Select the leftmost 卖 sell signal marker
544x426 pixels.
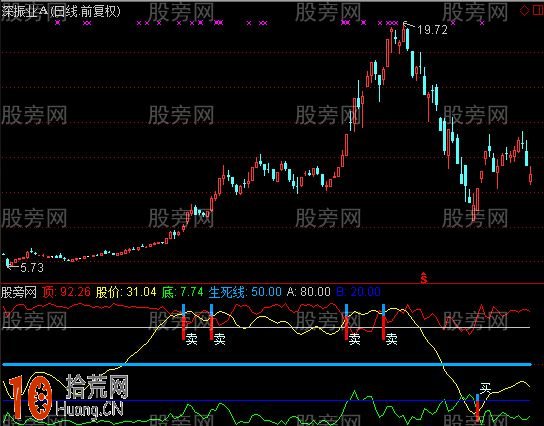(192, 339)
